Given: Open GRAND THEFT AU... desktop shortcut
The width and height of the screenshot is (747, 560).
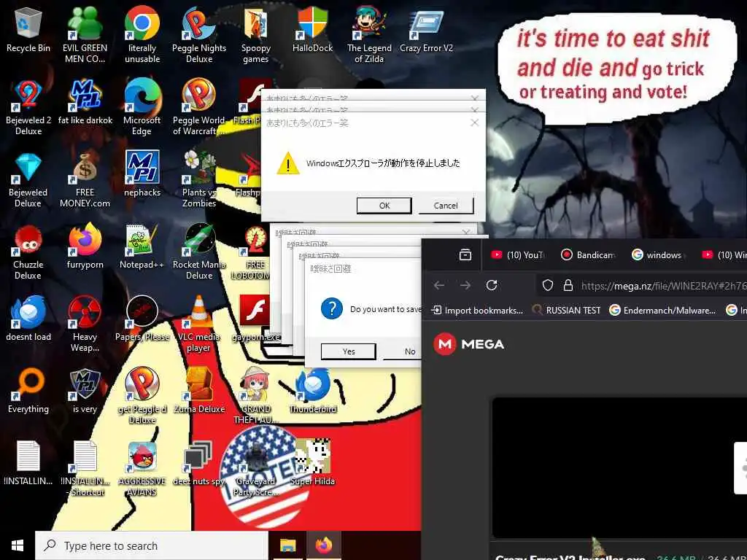Looking at the screenshot, I should tap(256, 396).
